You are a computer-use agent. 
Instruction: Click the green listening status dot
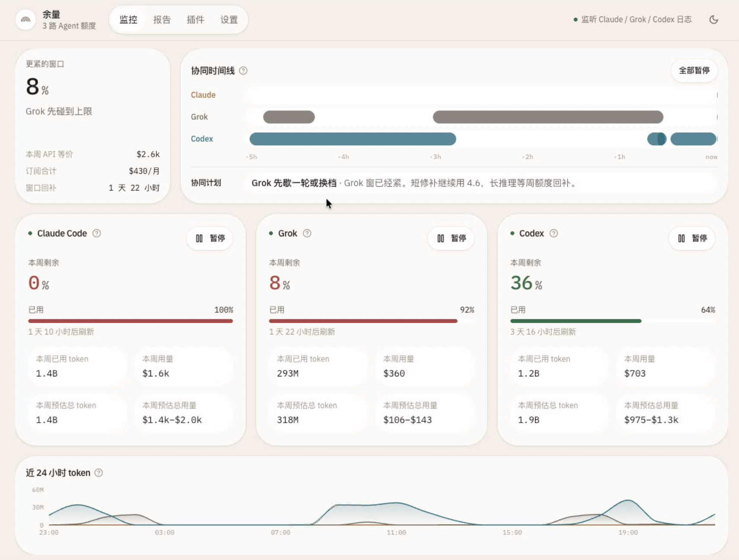pyautogui.click(x=575, y=19)
